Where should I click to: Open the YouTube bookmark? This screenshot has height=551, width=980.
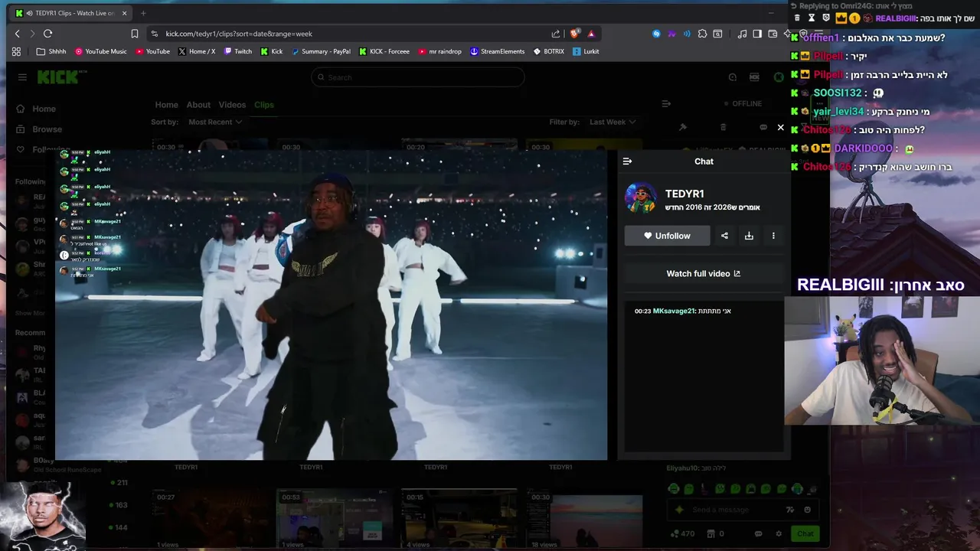pos(152,51)
